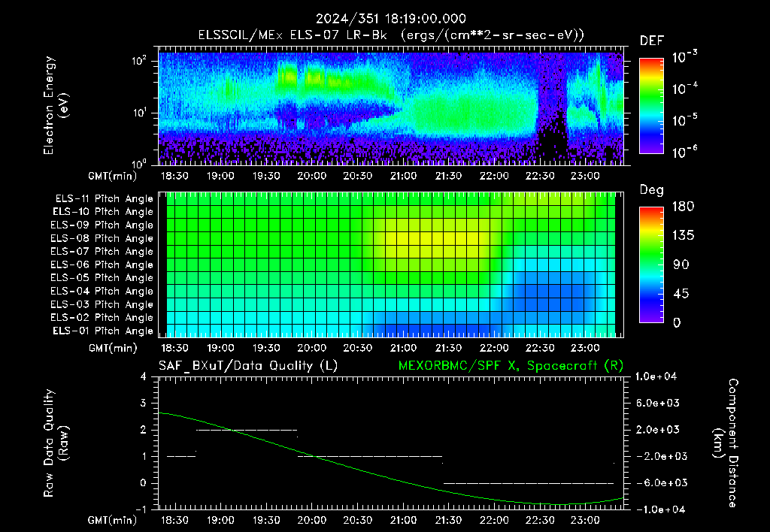The height and width of the screenshot is (532, 770).
Task: Click 21:00 tick label under spectrogram
Action: point(403,176)
